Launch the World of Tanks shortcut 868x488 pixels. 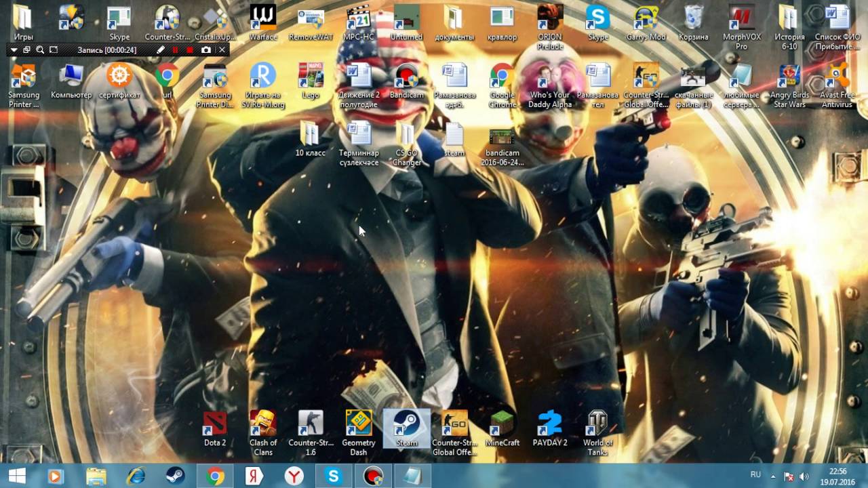pyautogui.click(x=597, y=433)
